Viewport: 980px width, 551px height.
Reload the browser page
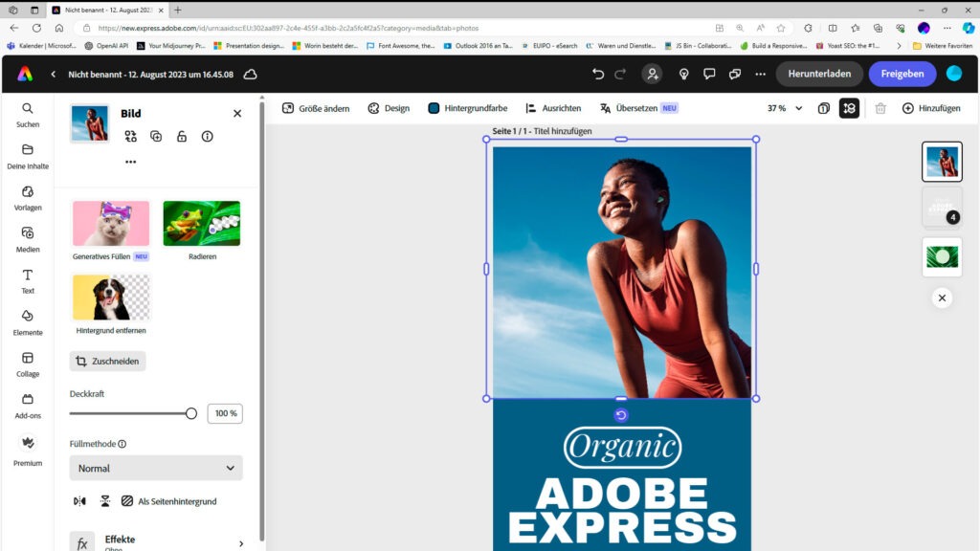click(36, 28)
